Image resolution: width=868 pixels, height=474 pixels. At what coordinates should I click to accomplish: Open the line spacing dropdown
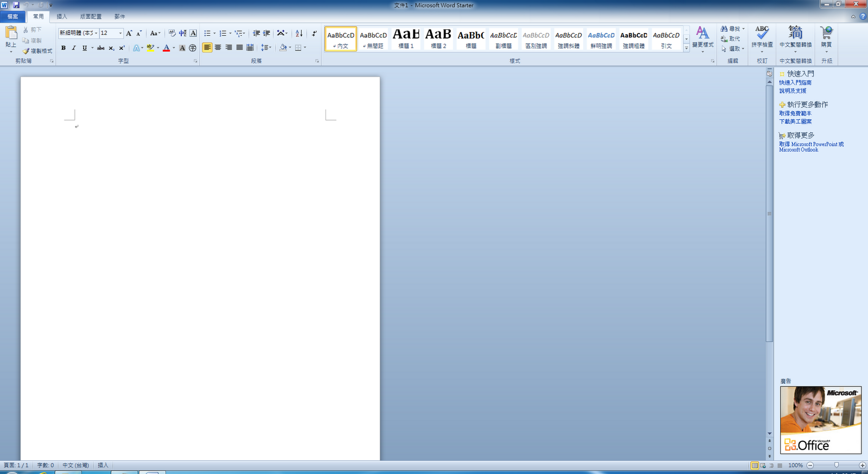(x=266, y=48)
